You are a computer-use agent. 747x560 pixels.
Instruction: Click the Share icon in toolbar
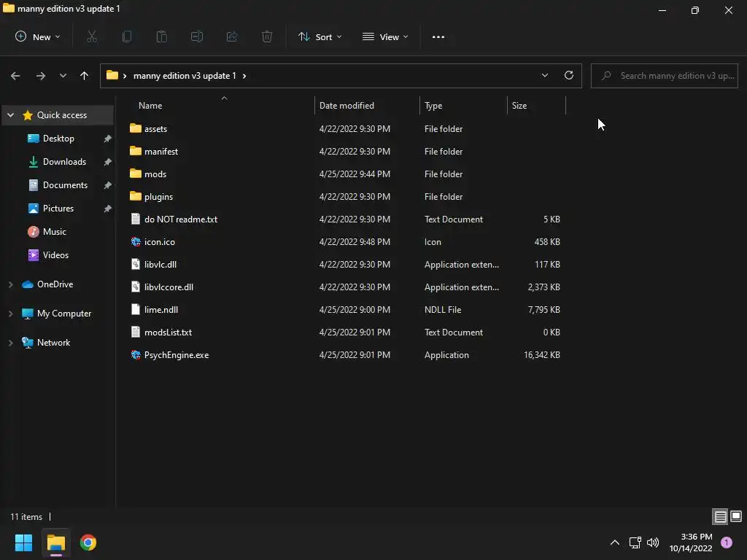tap(232, 36)
